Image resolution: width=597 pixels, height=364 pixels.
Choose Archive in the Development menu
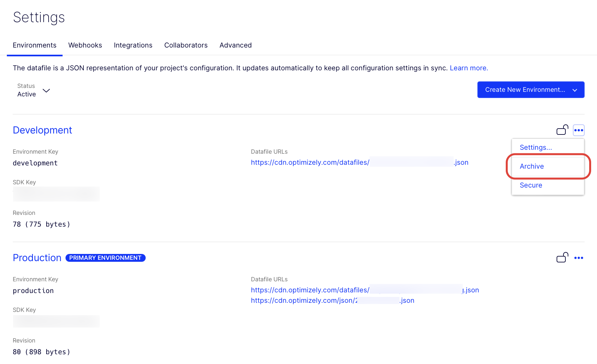point(531,166)
